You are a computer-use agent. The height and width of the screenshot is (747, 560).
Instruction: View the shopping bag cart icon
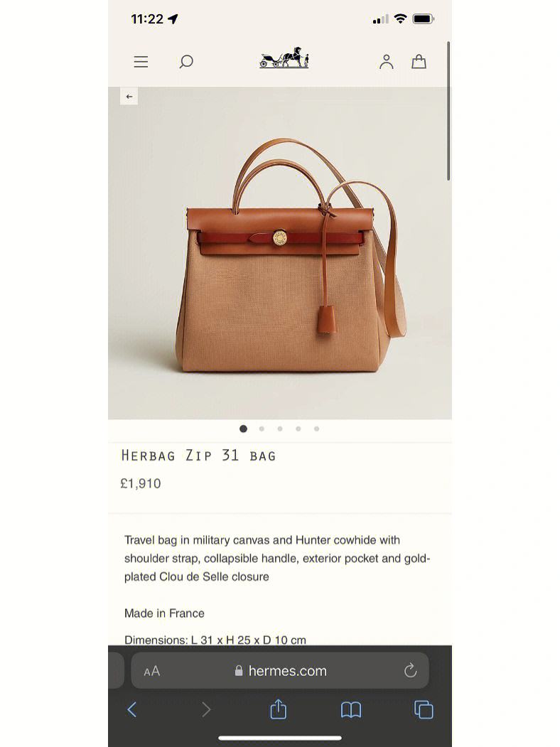(x=419, y=61)
